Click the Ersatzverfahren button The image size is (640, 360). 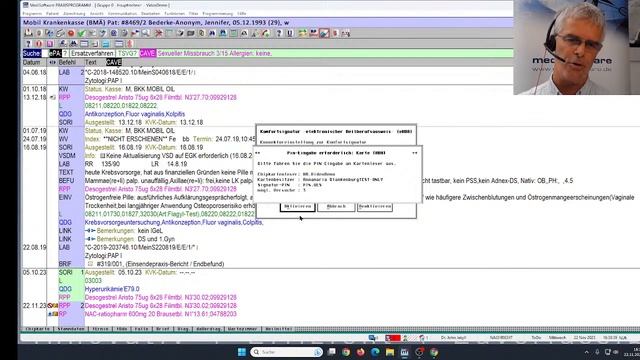(x=92, y=53)
